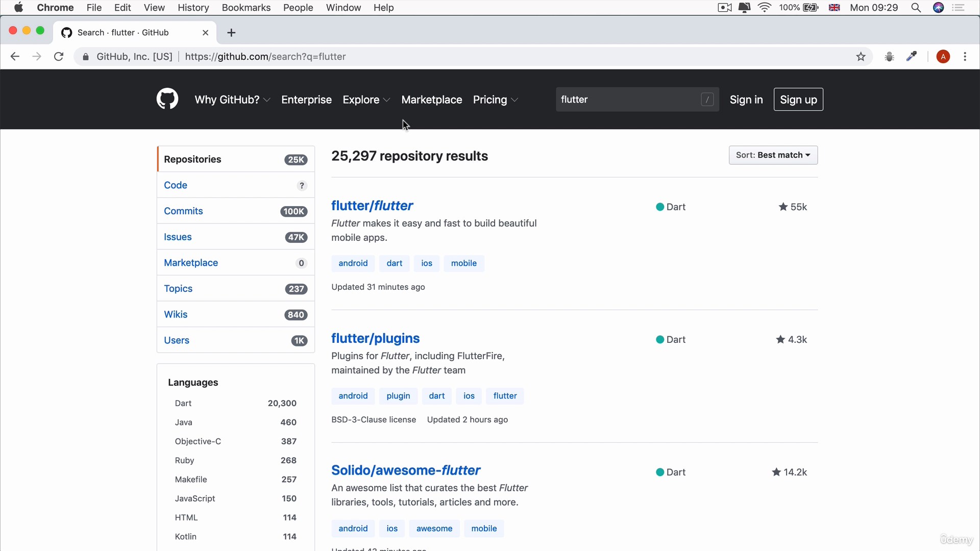This screenshot has width=980, height=551.
Task: Open the flutter/flutter repository link
Action: pyautogui.click(x=372, y=206)
